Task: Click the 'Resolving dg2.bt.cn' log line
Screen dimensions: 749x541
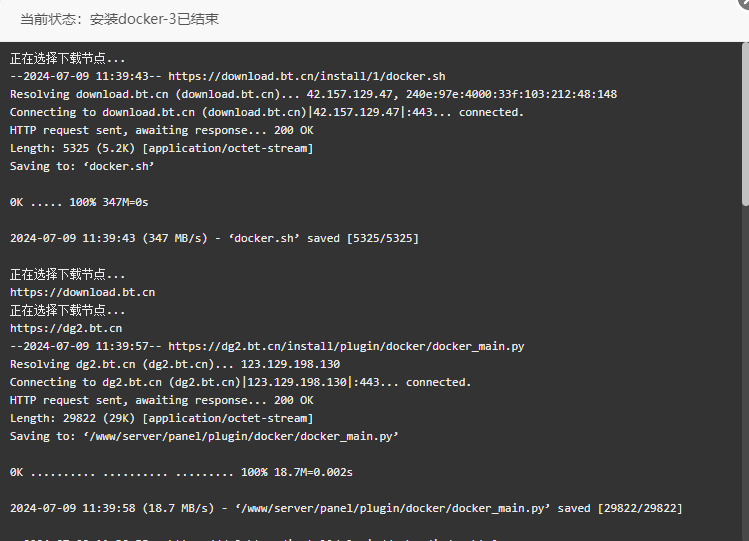Action: [x=175, y=364]
